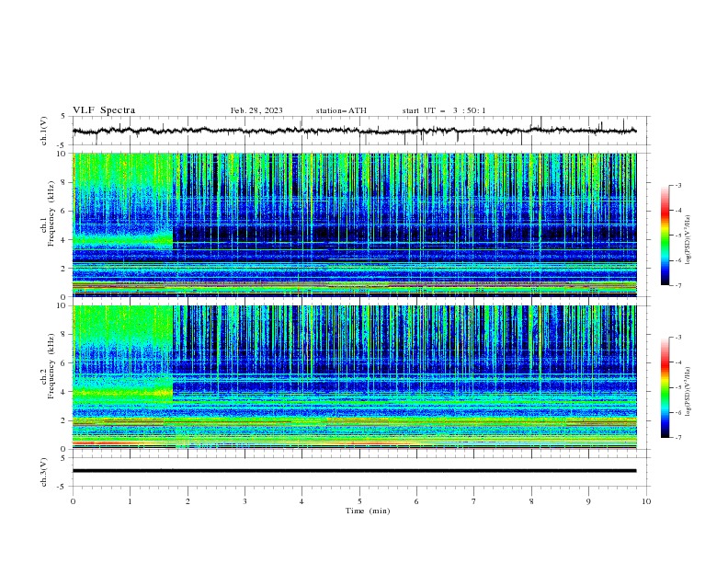
Task: Click the "VLF Spectra" title text
Action: tap(104, 110)
